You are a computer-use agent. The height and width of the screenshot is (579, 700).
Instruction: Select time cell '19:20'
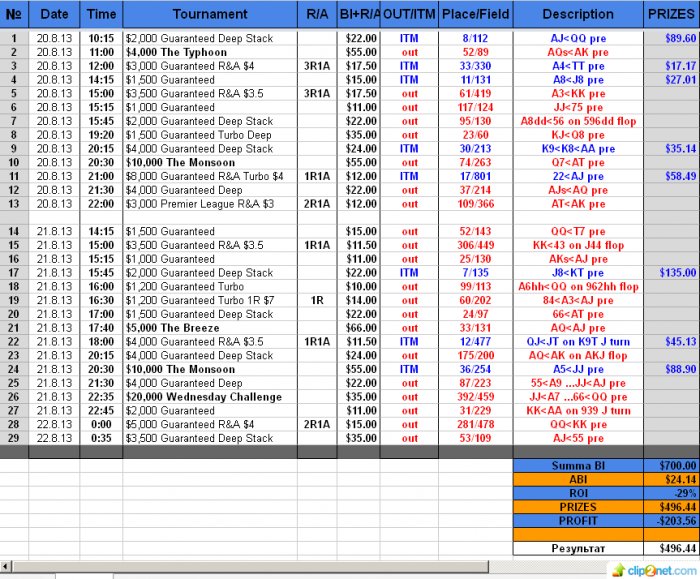click(x=101, y=135)
